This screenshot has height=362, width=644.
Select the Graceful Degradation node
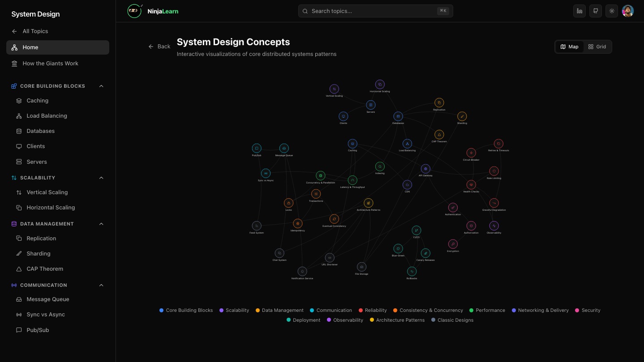[x=494, y=203]
